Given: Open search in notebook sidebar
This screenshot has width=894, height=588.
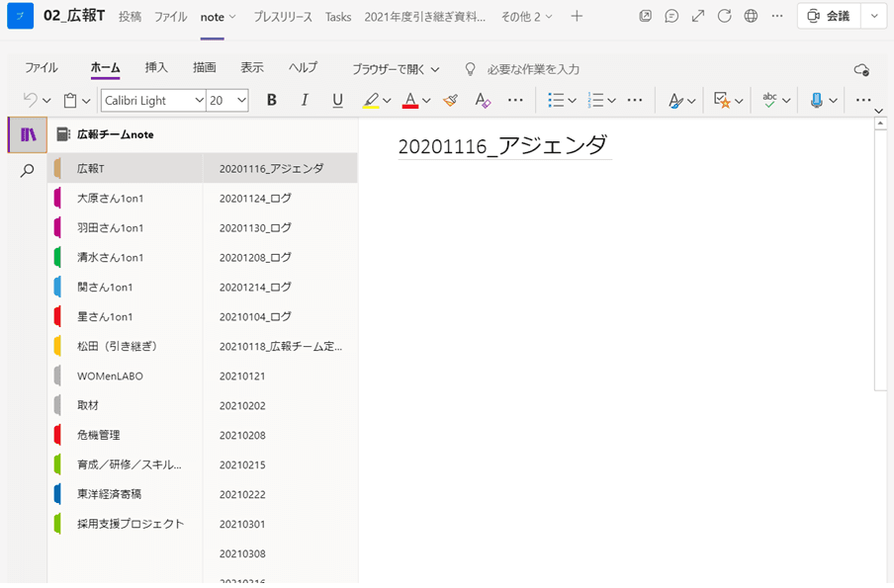Looking at the screenshot, I should (x=28, y=170).
